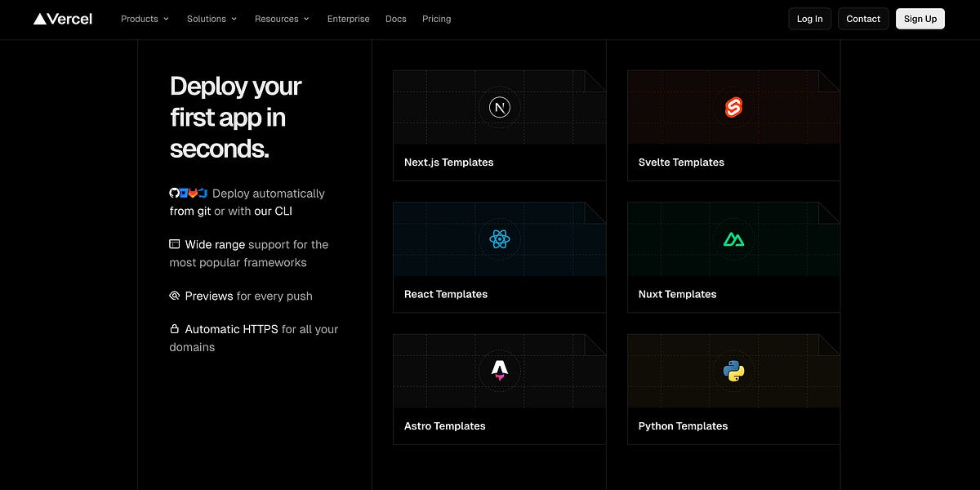Select the Astro rocket logo icon

coord(499,372)
